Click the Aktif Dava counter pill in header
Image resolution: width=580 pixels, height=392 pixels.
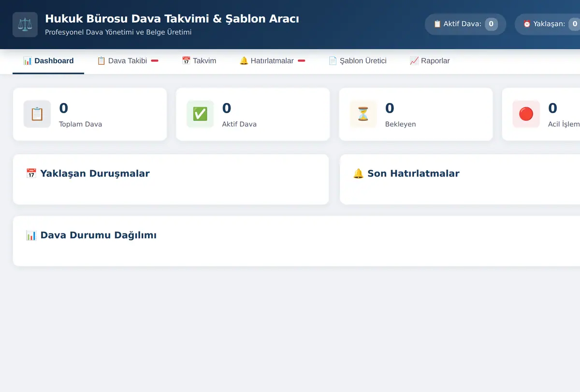click(465, 24)
